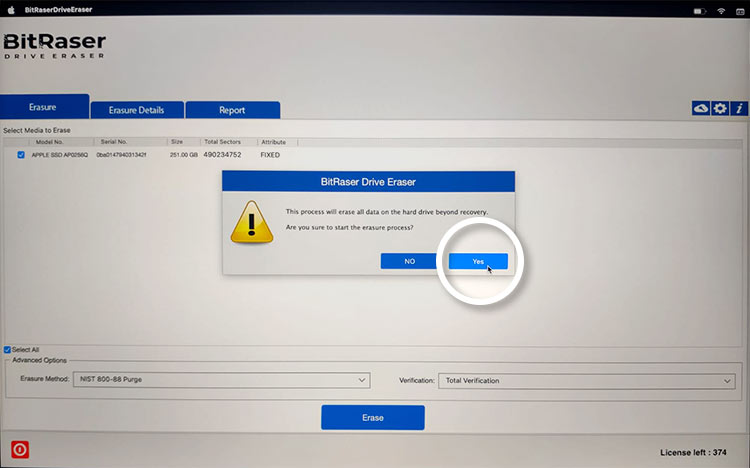
Task: Click the Erase button
Action: pos(373,418)
